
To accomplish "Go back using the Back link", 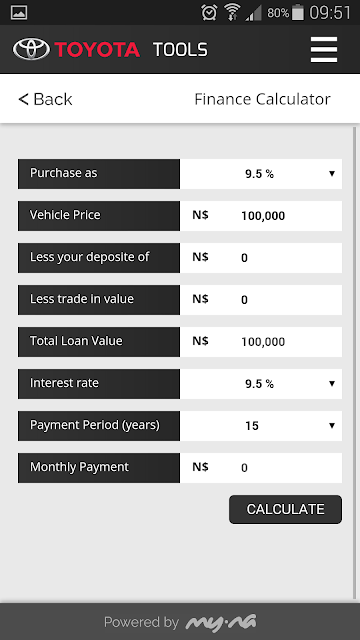I will tap(45, 99).
